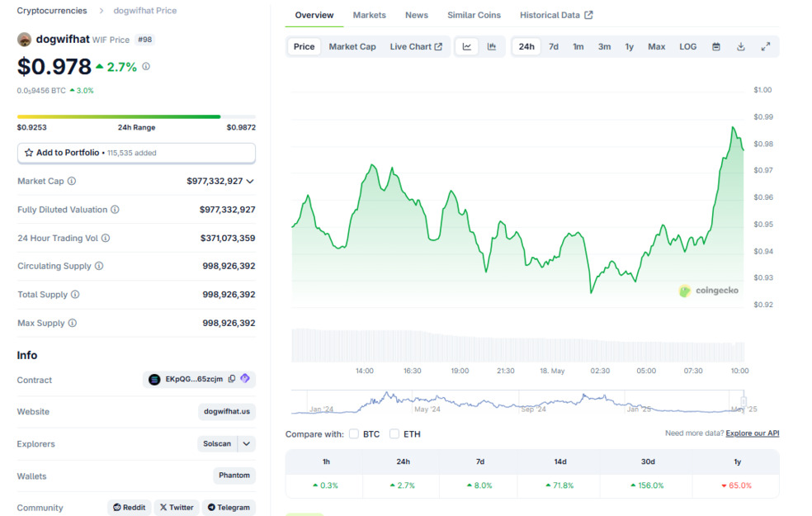Switch to candlestick chart icon
The image size is (812, 516).
click(492, 46)
